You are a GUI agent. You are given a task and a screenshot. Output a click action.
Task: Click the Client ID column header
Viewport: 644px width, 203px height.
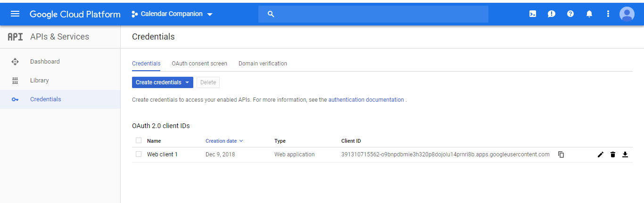point(351,141)
